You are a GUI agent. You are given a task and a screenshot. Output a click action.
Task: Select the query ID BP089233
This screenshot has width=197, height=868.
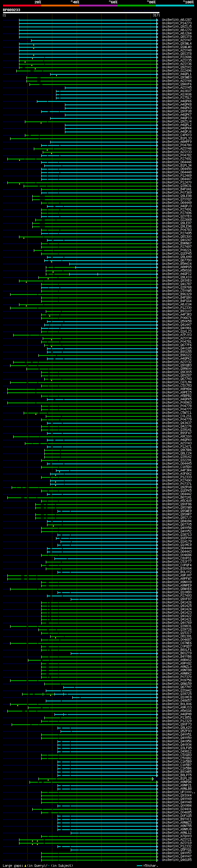[11, 10]
